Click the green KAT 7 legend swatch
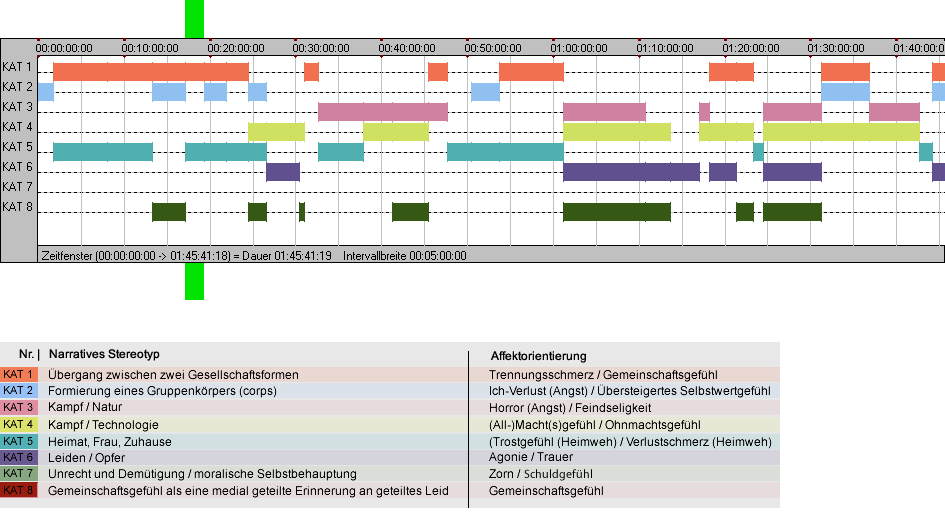This screenshot has width=945, height=530. click(19, 473)
